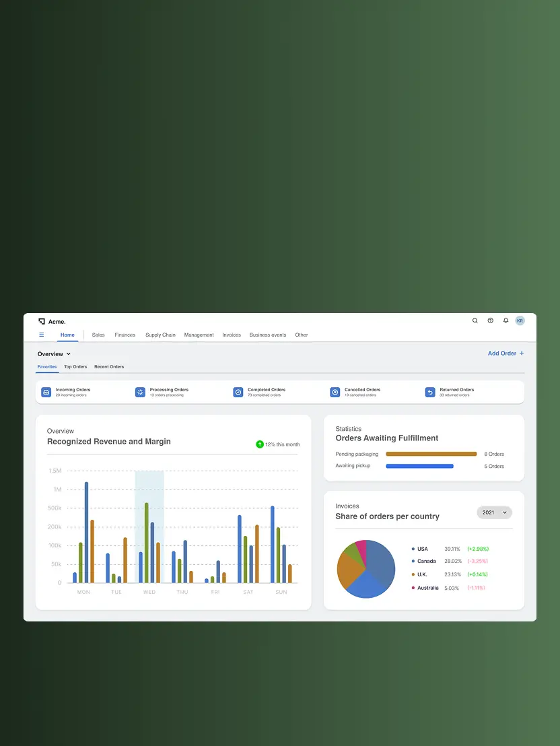Open the Processing Orders shortcut
The height and width of the screenshot is (746, 560).
pos(162,392)
